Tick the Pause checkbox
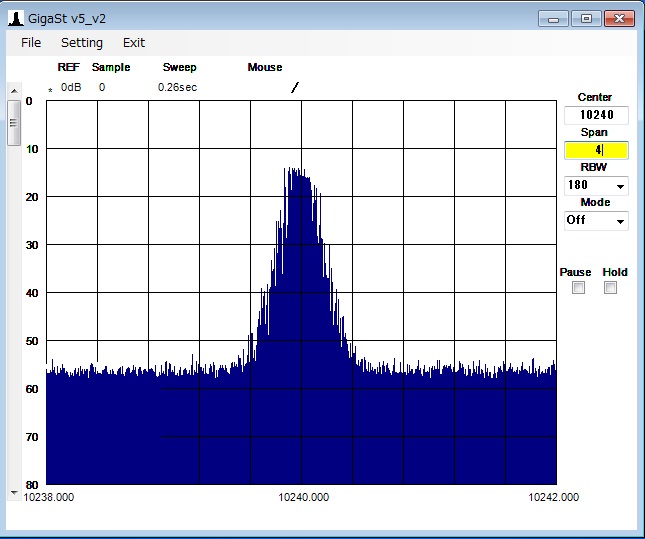Viewport: 645px width, 539px height. 578,288
